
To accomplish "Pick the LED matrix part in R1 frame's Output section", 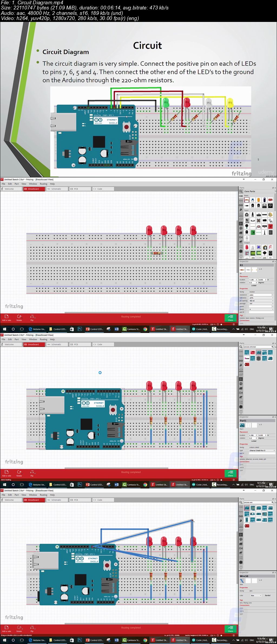I will (247, 253).
